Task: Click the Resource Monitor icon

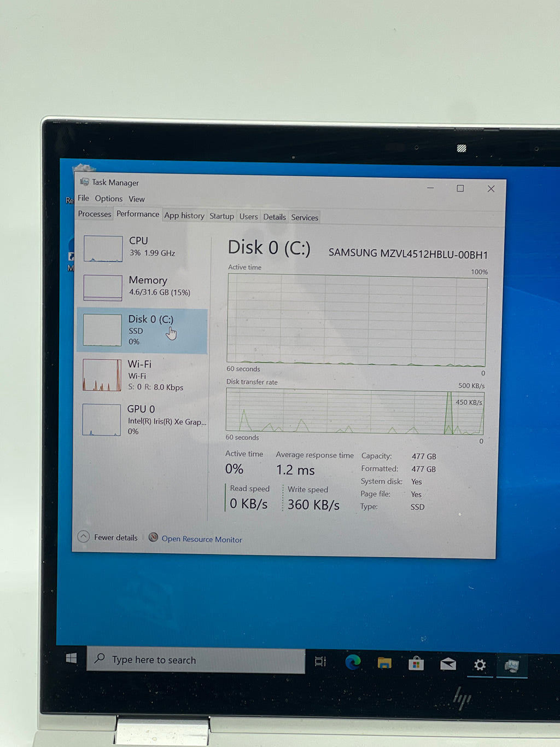Action: click(154, 537)
